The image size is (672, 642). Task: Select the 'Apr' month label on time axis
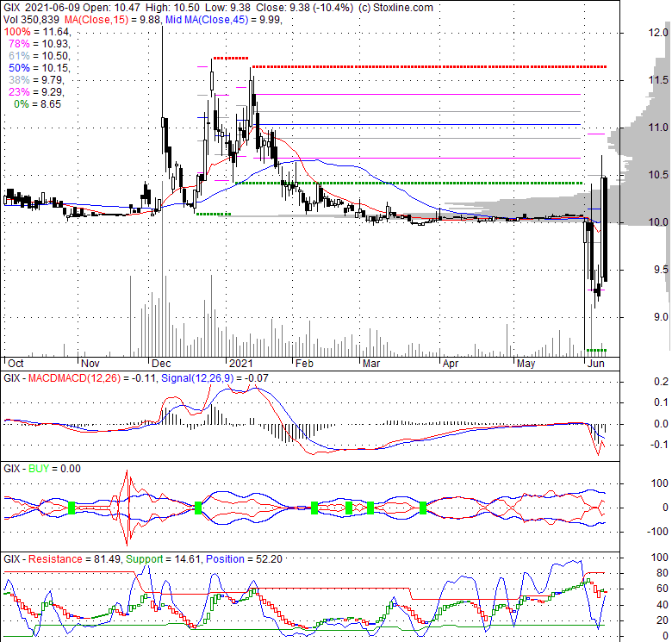click(x=451, y=364)
